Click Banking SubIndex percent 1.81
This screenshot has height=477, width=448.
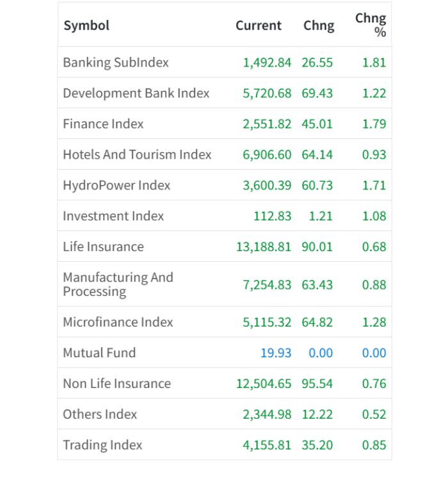[x=374, y=63]
